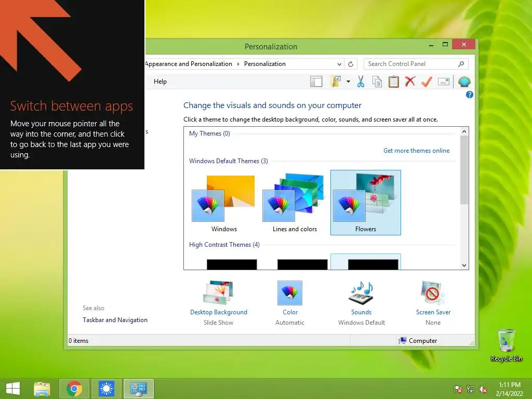The image size is (532, 399).
Task: Click the search magnifier icon
Action: (x=461, y=64)
